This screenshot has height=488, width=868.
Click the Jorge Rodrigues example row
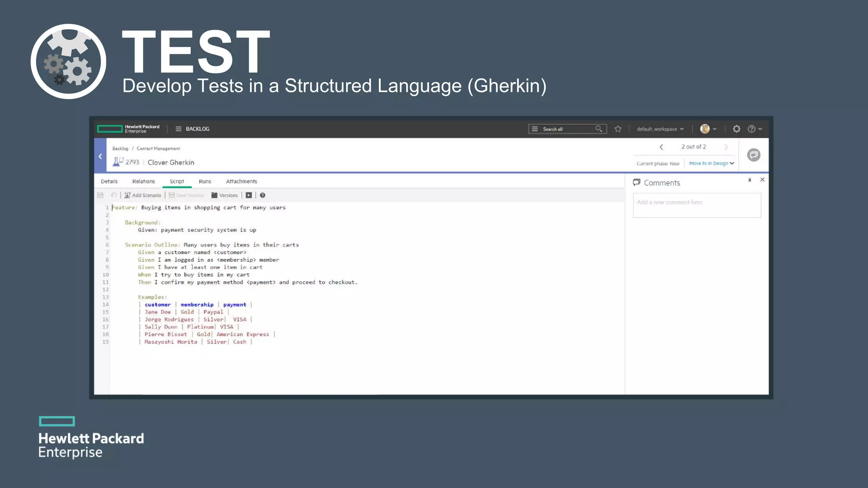point(196,319)
